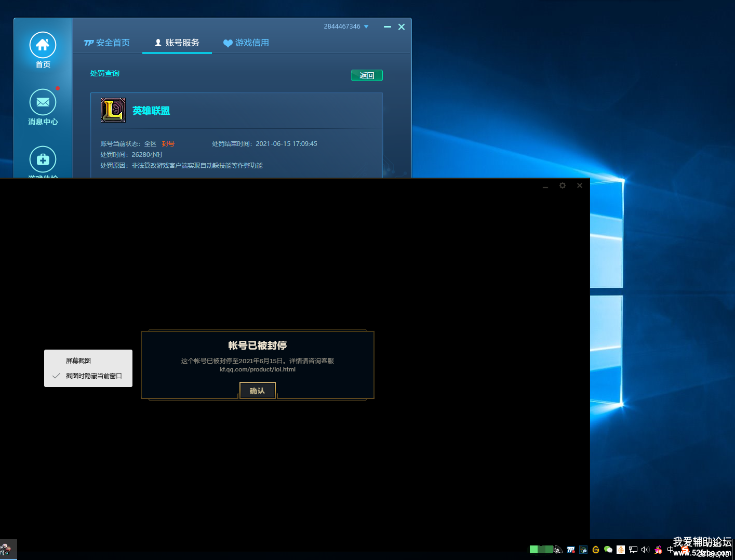This screenshot has height=560, width=735.
Task: Select the 账号服务 tab
Action: [x=177, y=43]
